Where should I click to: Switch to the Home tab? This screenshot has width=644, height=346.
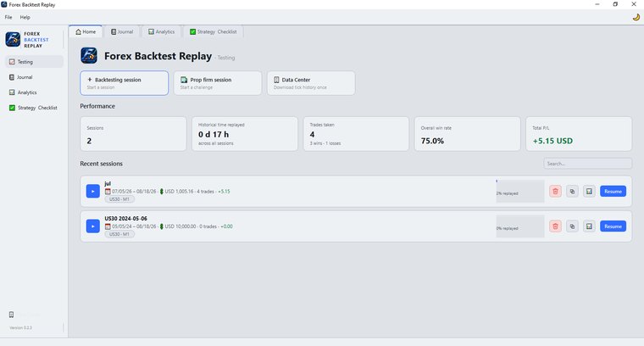(86, 31)
